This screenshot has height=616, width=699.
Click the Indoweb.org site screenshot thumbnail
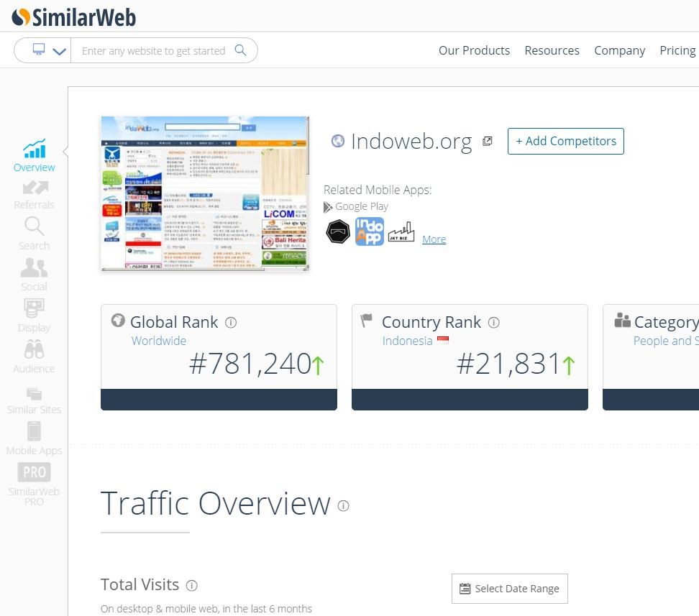click(x=205, y=194)
